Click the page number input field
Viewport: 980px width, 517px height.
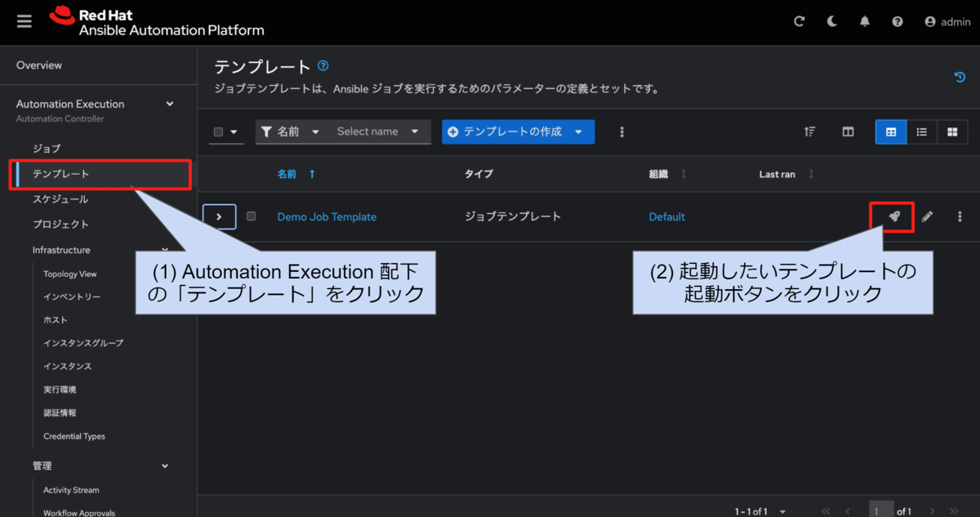[880, 511]
